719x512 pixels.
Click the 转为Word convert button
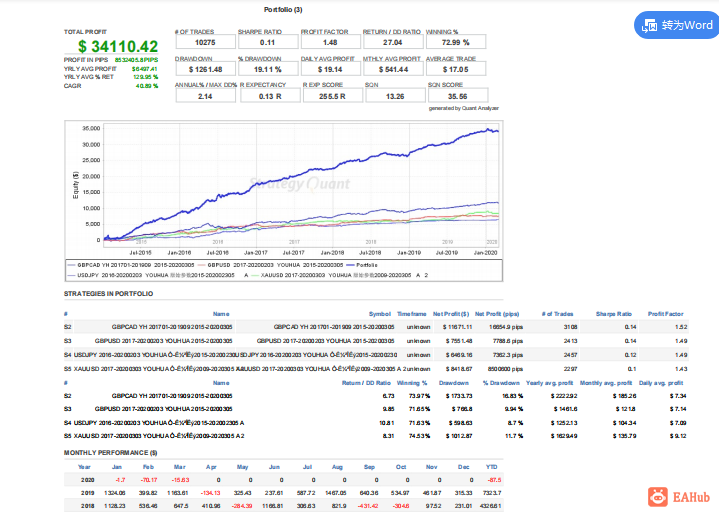point(677,25)
